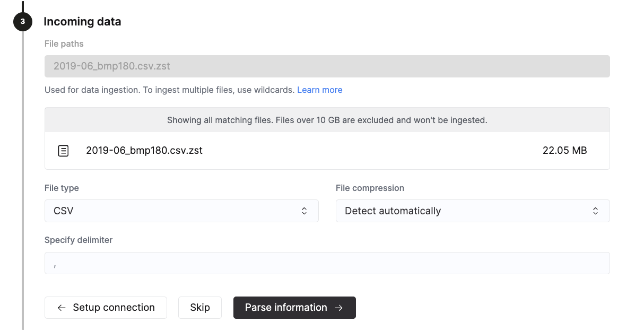
Task: Open the Learn more link
Action: 319,90
